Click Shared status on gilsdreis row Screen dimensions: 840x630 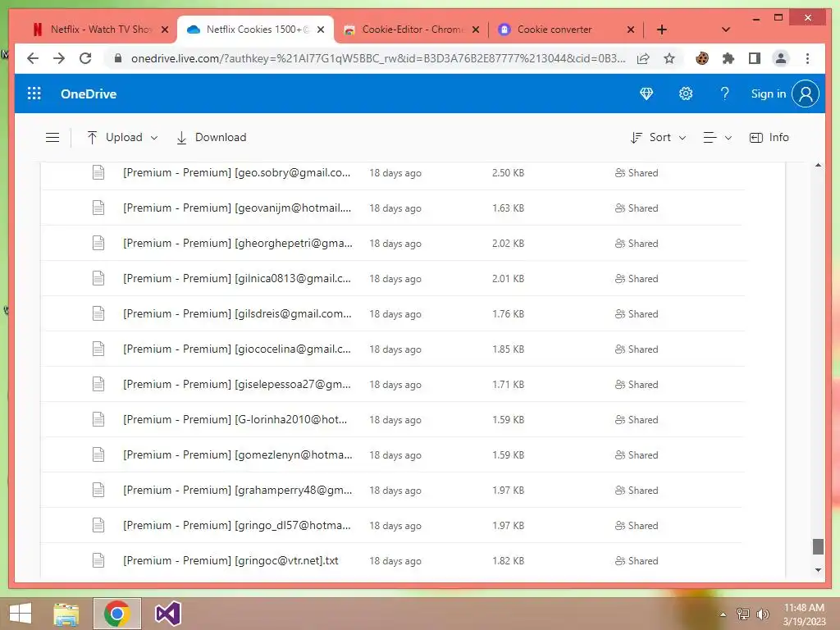637,314
